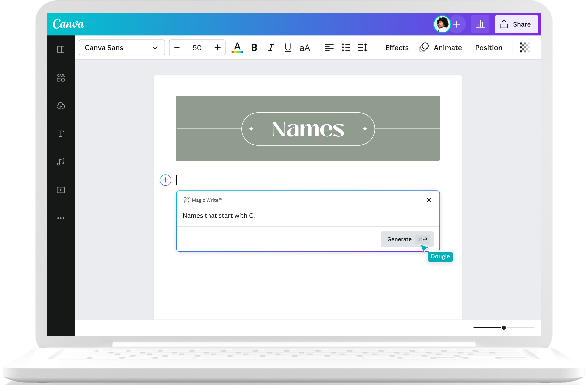Select the Text tool in sidebar

61,134
